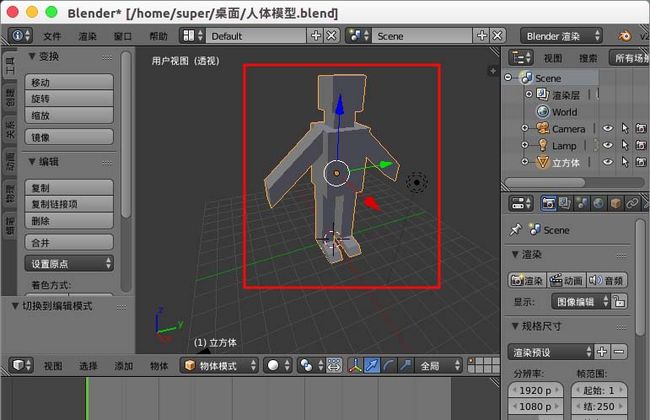Hide the Camera with its eye icon
The height and width of the screenshot is (420, 650).
pos(608,129)
